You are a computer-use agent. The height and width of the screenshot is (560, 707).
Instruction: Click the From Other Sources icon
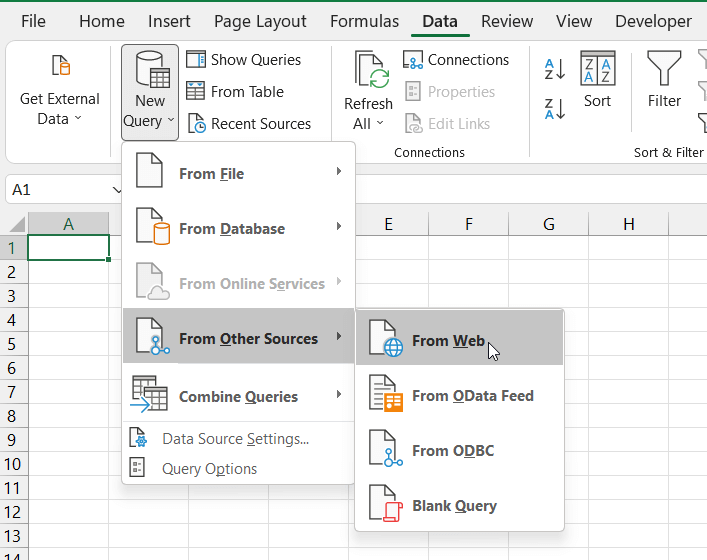[153, 336]
